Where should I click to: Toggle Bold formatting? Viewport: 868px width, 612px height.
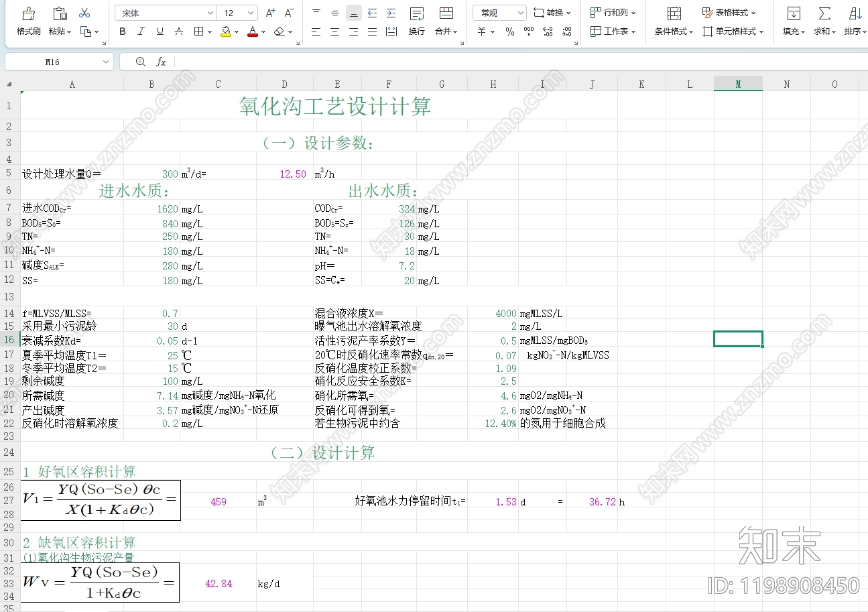[x=122, y=32]
